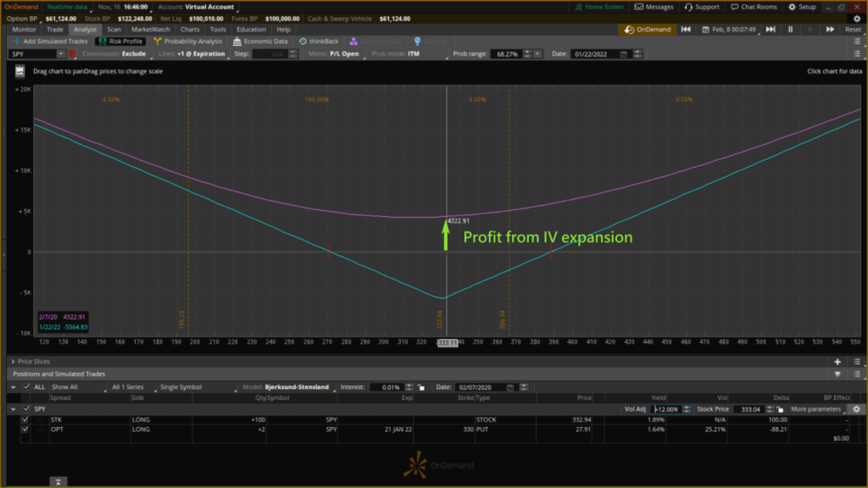Open sub-tab row list menu icon
Viewport: 868px width, 488px height.
coord(857,41)
